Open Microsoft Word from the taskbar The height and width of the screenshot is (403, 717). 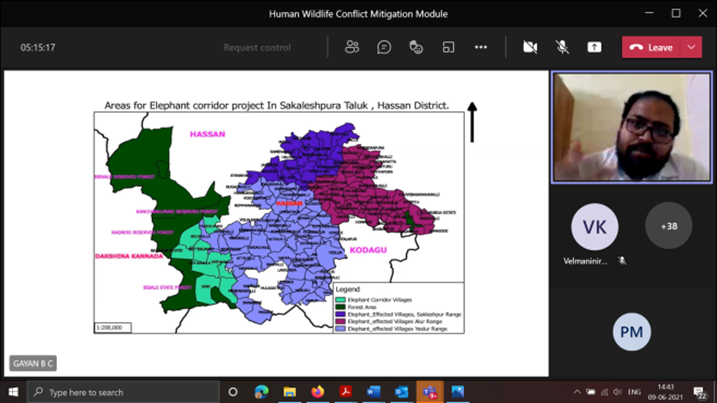click(x=374, y=392)
